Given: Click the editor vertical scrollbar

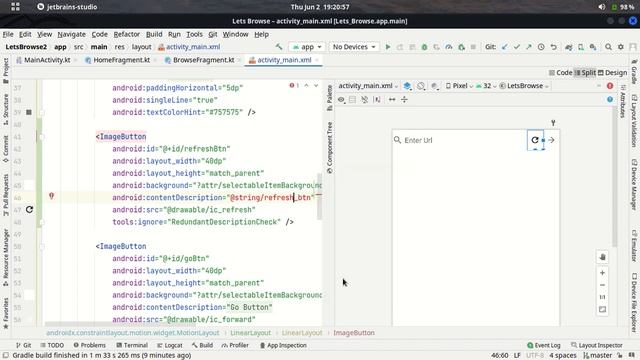Looking at the screenshot, I should click(x=319, y=196).
